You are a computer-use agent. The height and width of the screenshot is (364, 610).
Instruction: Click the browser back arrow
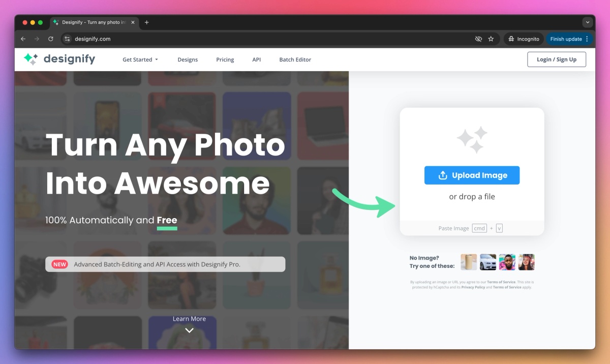click(x=23, y=39)
